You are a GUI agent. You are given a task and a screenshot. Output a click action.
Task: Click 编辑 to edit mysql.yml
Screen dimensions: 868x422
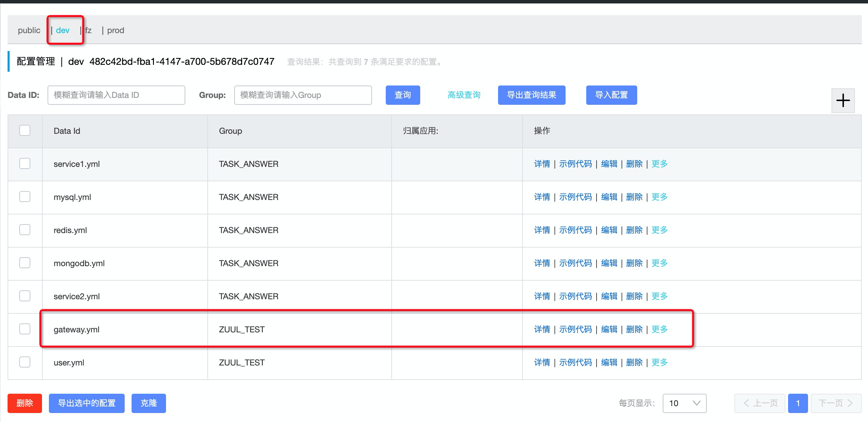click(x=609, y=197)
